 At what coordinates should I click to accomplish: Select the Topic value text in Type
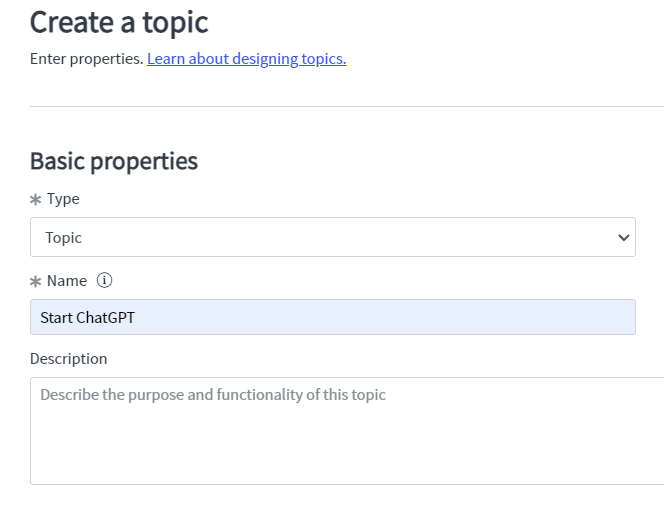[64, 238]
